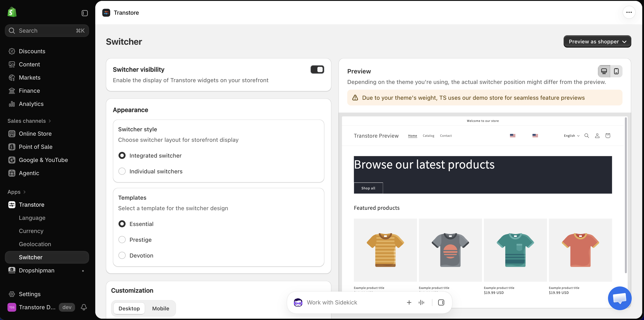Switch to the Desktop customization tab
Viewport: 644px width, 320px height.
point(129,308)
